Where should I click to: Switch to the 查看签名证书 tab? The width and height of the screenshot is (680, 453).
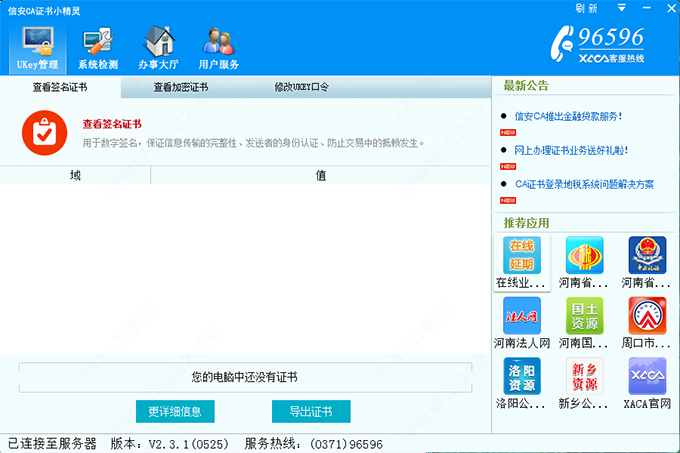click(60, 87)
